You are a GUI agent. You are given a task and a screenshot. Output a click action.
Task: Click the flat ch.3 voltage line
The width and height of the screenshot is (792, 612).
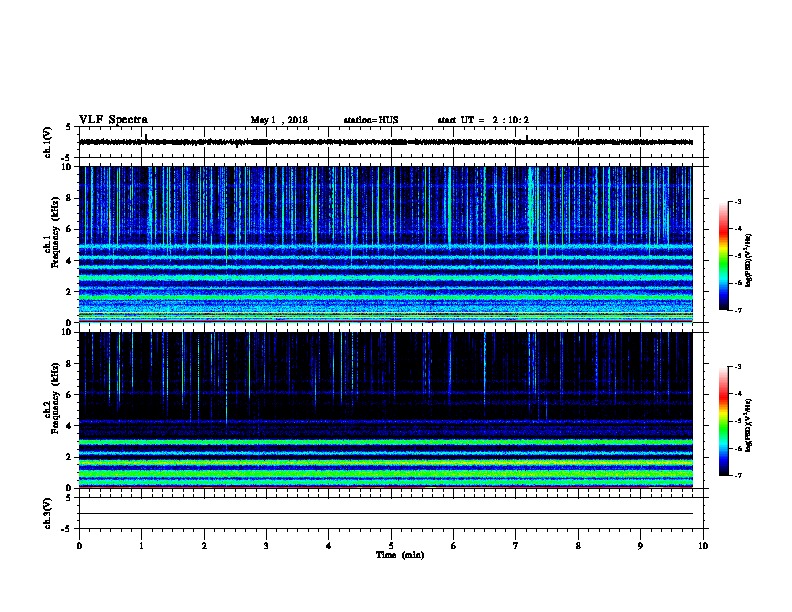pos(386,514)
